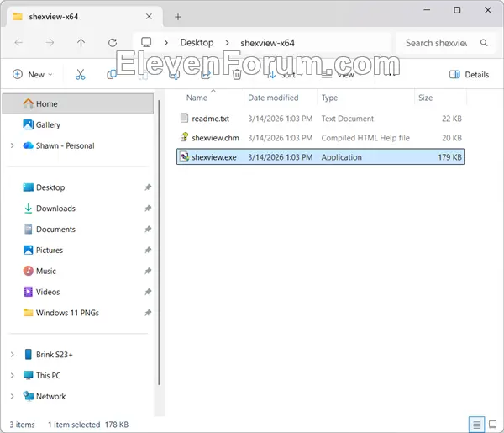Select the readme.txt file
504x433 pixels.
pyautogui.click(x=321, y=119)
